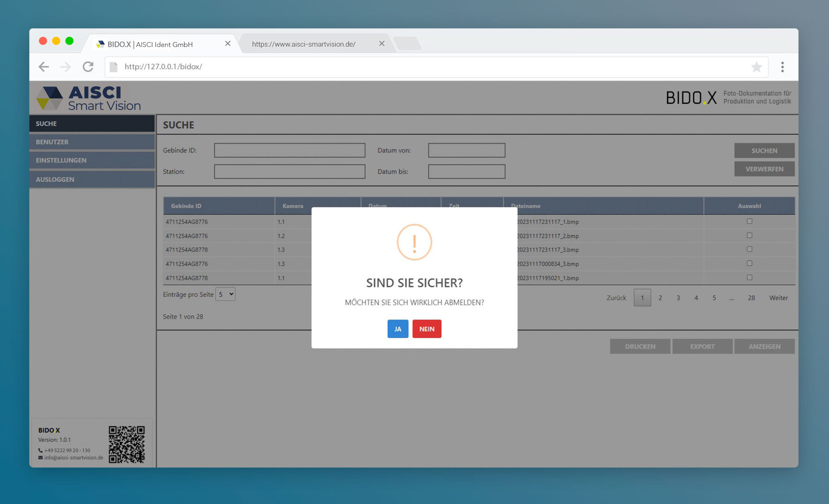
Task: Switch to the aisci-smartvision.de browser tab
Action: coord(304,44)
